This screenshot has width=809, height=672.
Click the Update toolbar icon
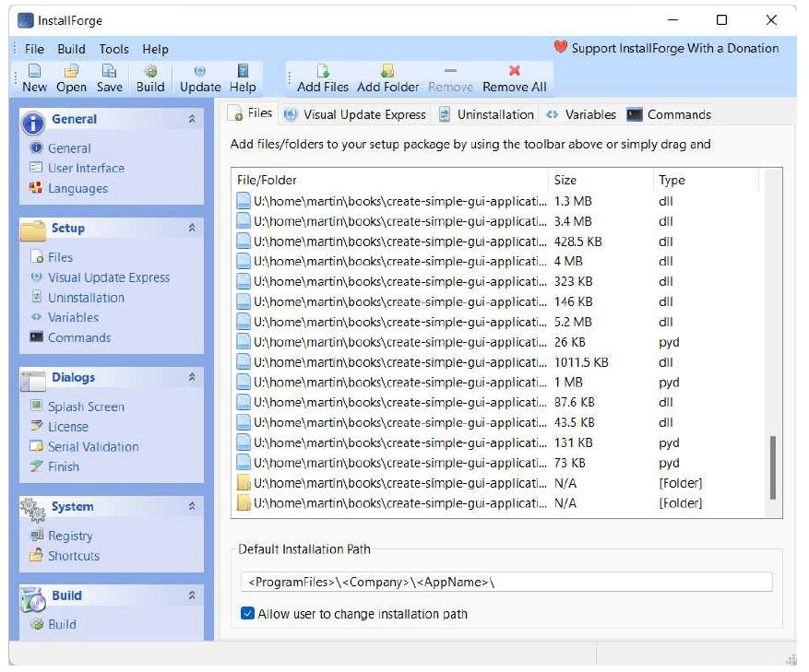[x=199, y=72]
